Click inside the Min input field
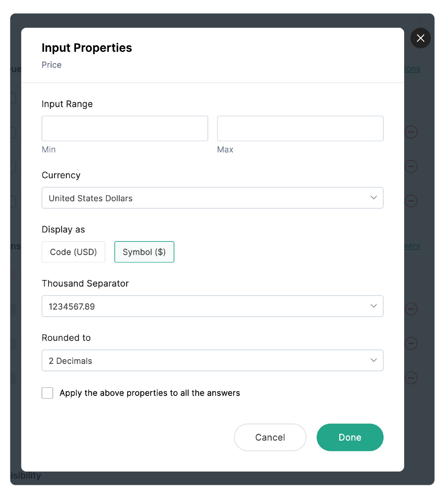Viewport: 448px width, 497px height. (125, 128)
